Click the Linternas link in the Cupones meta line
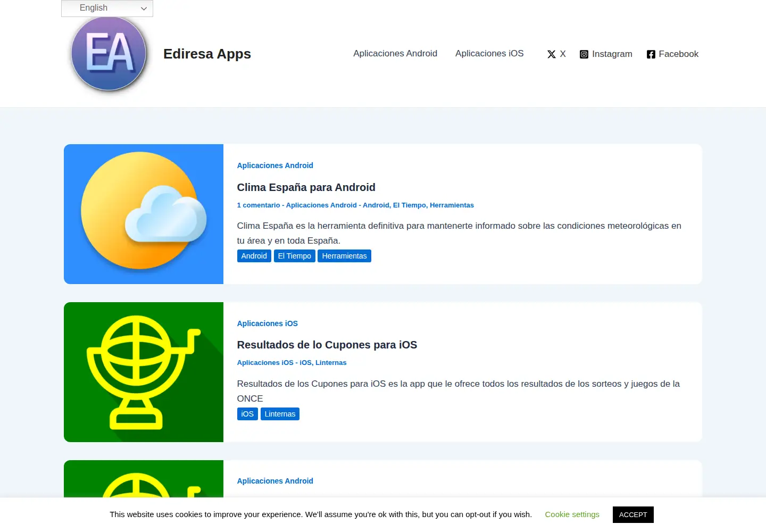 [331, 363]
